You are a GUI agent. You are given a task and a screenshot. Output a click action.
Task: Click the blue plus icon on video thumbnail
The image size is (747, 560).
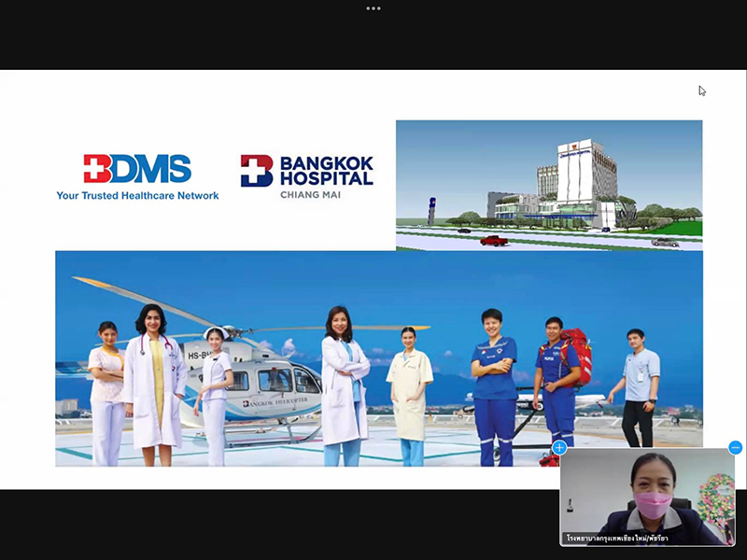[559, 448]
